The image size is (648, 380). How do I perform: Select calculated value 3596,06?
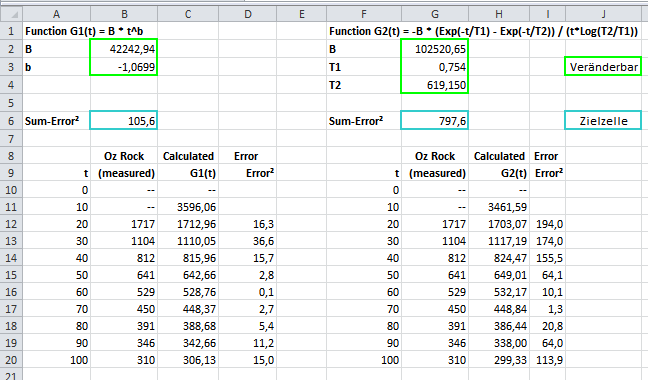point(188,207)
